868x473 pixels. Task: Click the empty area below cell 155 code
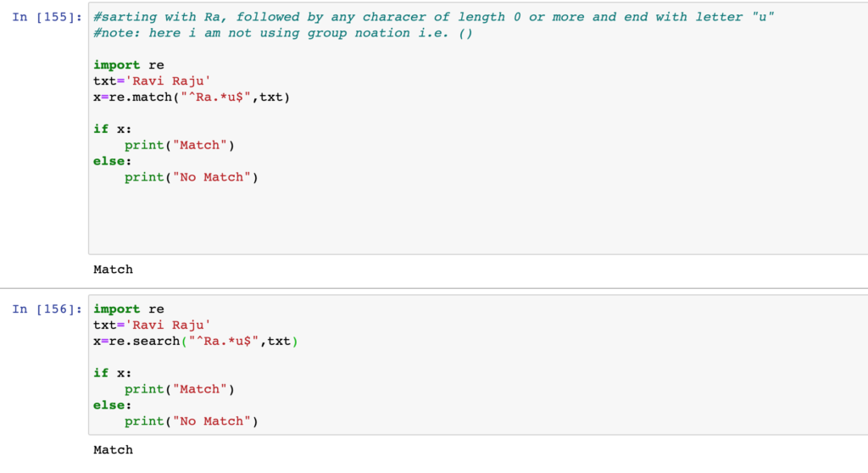[x=478, y=219]
